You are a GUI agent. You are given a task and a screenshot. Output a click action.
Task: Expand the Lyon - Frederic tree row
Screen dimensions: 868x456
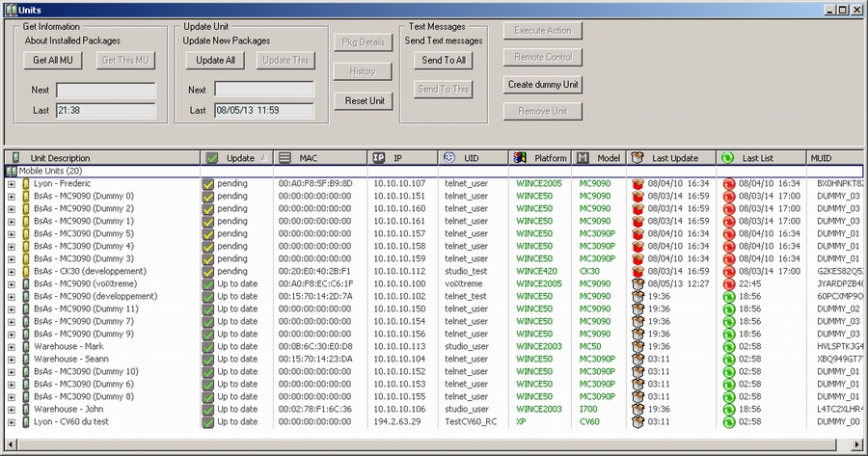[x=12, y=183]
